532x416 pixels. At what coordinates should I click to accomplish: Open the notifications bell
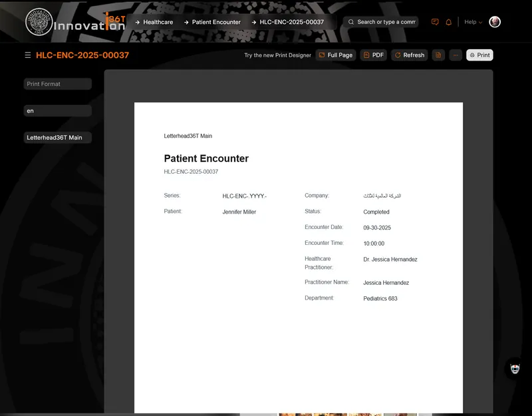pyautogui.click(x=448, y=22)
